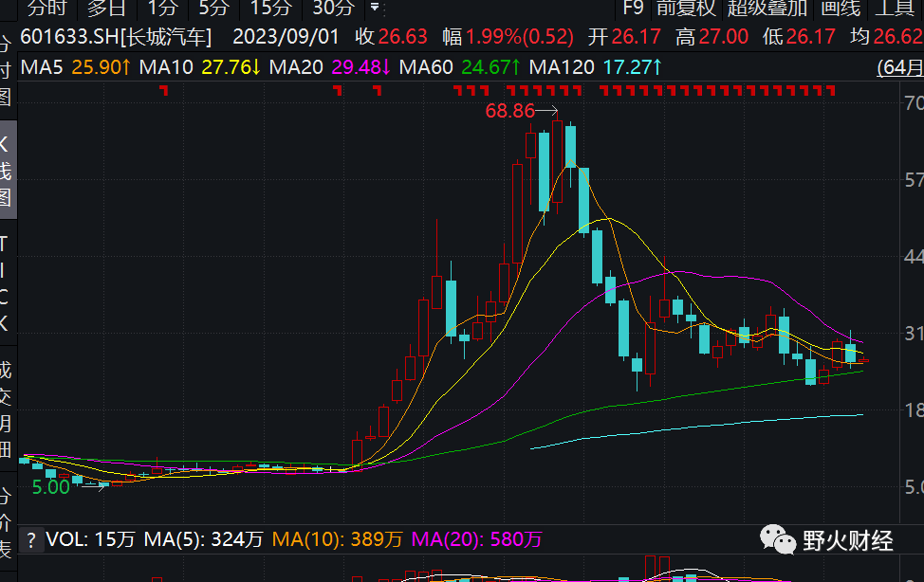The image size is (924, 582).
Task: Click the MA(5): 324万 volume average
Action: [x=203, y=539]
